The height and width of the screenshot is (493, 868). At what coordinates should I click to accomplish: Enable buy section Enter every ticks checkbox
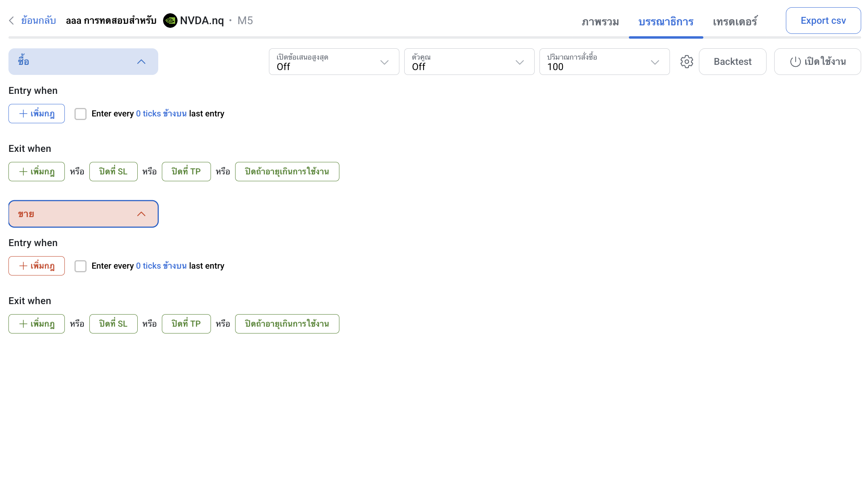(81, 114)
